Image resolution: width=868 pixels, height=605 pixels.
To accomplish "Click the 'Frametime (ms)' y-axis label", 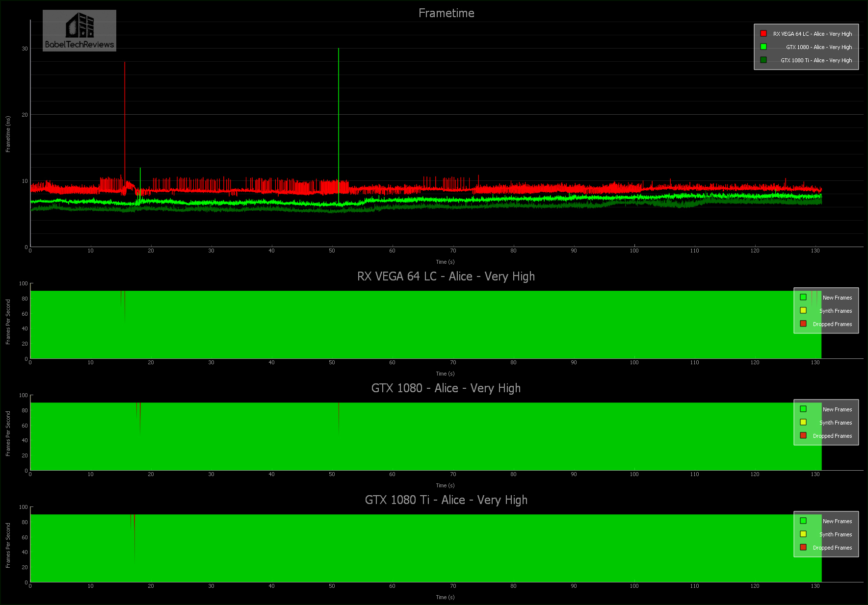I will click(8, 134).
